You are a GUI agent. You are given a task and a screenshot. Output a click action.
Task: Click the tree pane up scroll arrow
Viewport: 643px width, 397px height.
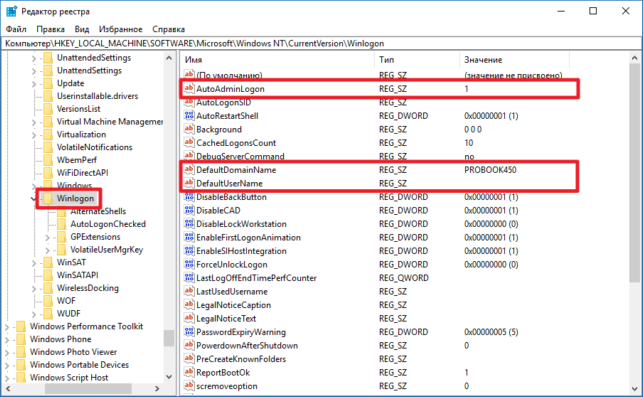click(169, 58)
